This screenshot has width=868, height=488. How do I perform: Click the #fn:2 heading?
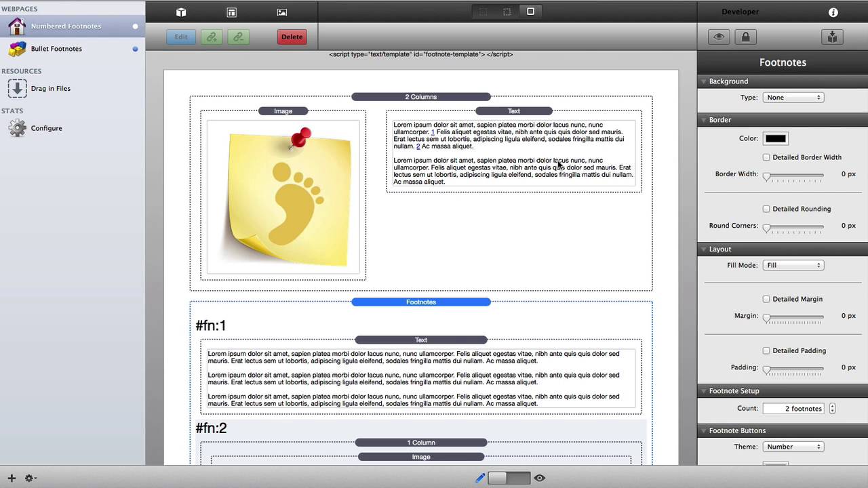211,428
